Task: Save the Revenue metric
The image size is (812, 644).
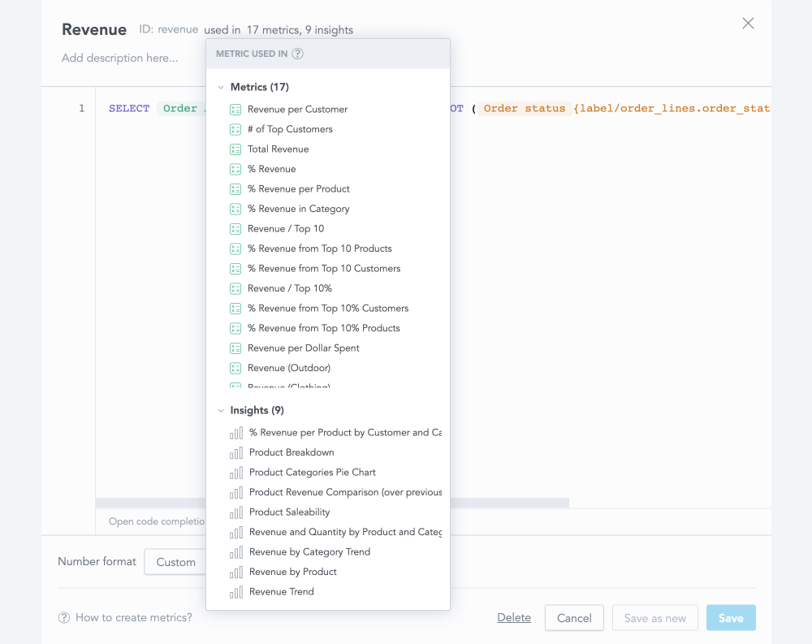Action: coord(730,617)
